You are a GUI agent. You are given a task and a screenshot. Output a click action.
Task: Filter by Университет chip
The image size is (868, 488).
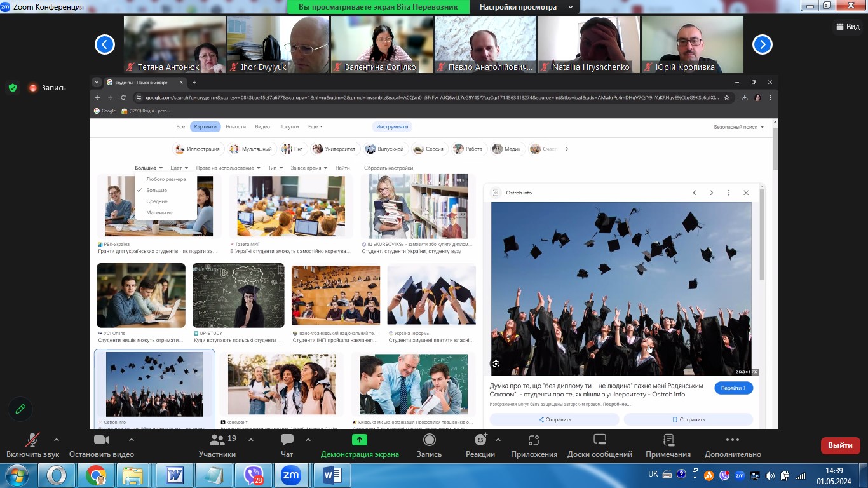click(335, 149)
